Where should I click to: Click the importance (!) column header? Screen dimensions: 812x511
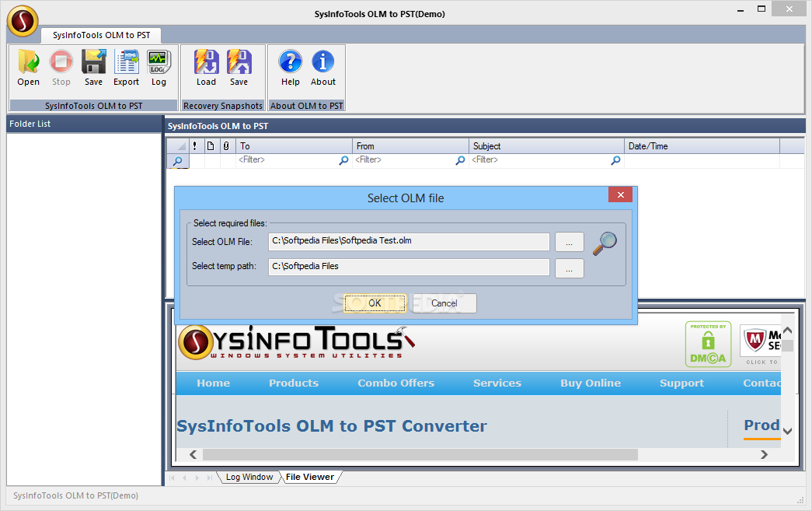point(195,146)
